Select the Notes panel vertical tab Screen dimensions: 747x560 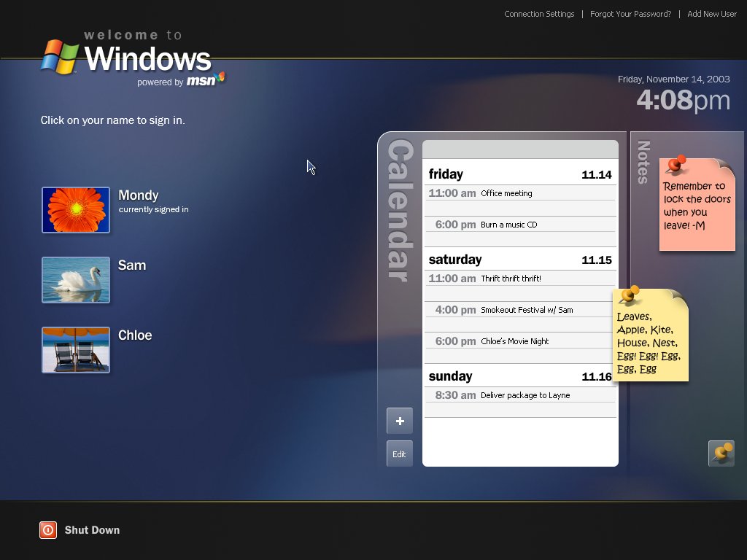click(x=643, y=162)
